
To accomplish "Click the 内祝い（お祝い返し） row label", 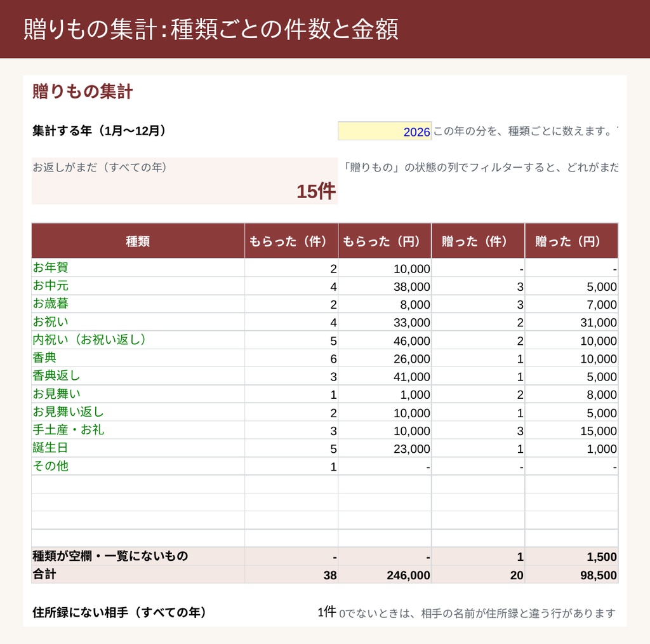I will tap(90, 340).
